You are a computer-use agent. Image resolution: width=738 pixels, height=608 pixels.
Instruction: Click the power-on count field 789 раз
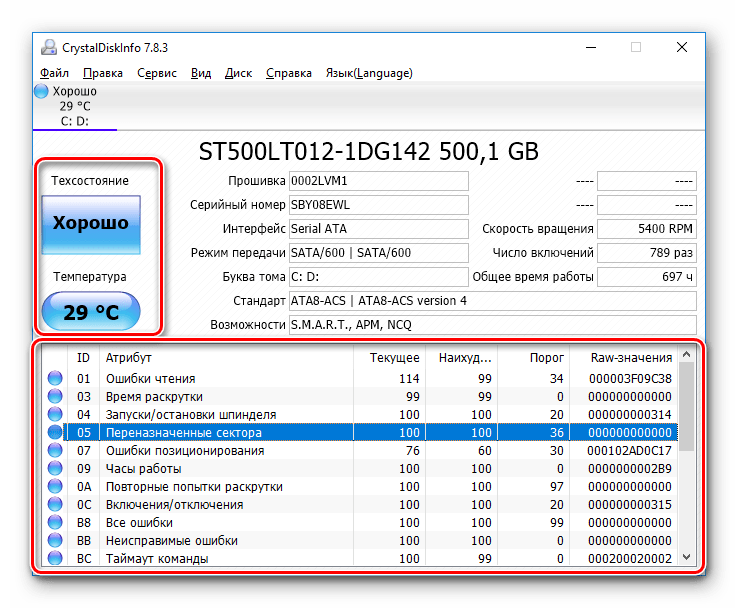[x=647, y=253]
